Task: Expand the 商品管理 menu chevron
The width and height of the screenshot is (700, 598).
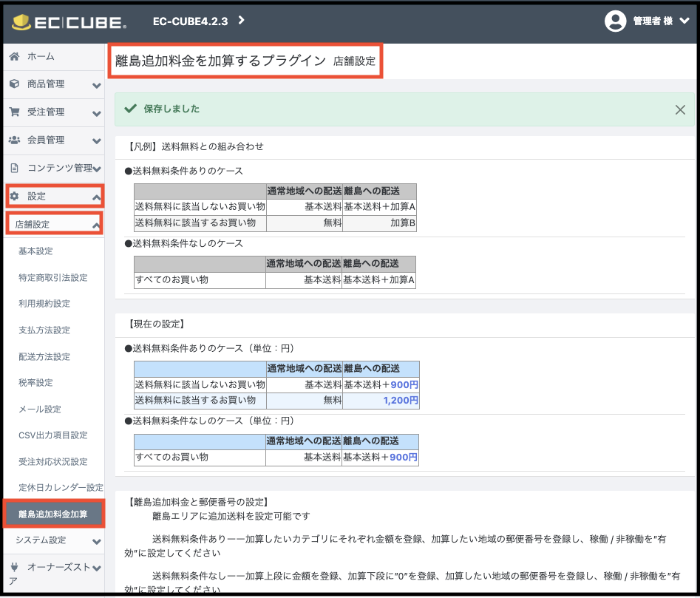Action: 96,85
